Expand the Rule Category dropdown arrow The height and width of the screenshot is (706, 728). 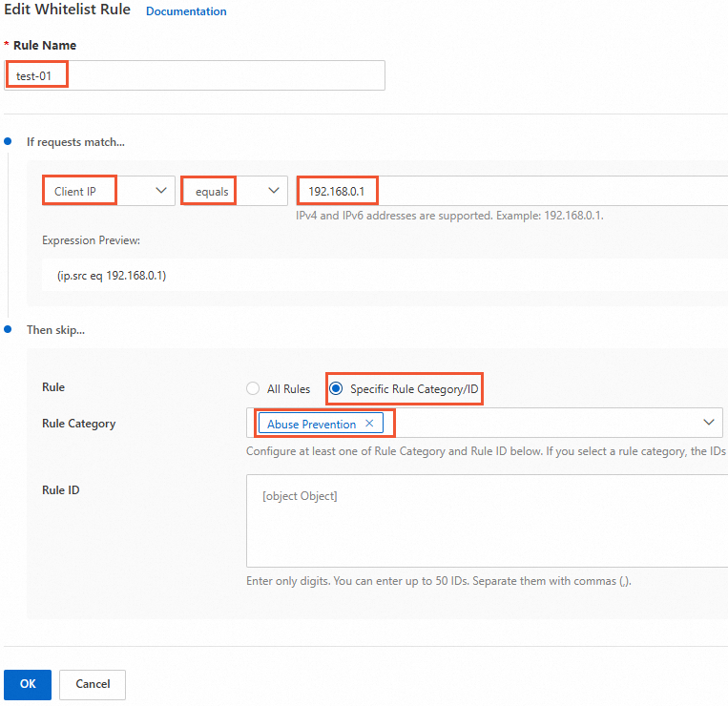pos(709,422)
